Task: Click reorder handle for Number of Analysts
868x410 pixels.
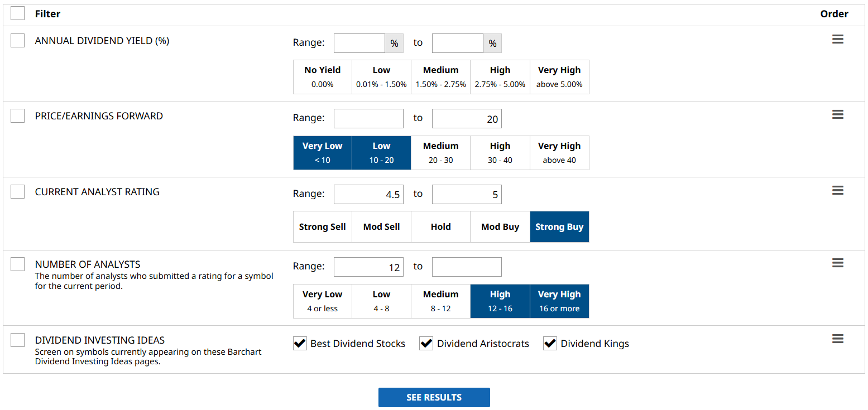Action: click(x=837, y=263)
